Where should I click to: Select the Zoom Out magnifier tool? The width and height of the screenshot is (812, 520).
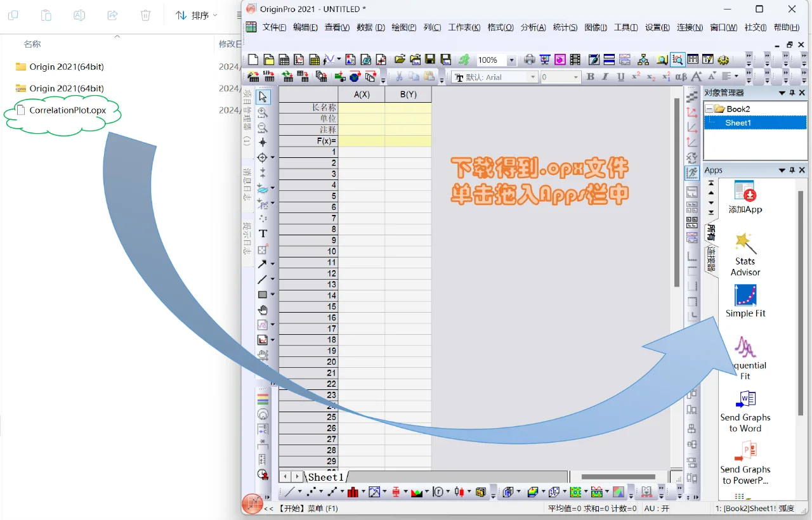(x=263, y=127)
